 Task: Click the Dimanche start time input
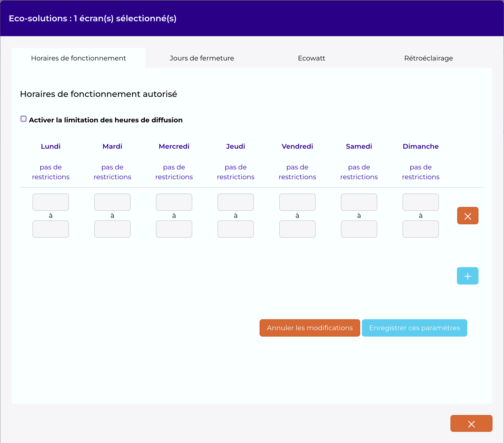point(421,202)
